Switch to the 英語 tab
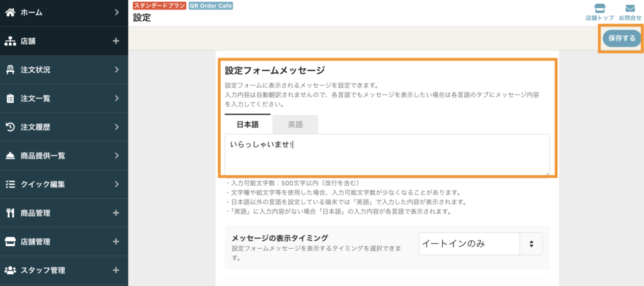The width and height of the screenshot is (644, 286). (x=296, y=124)
